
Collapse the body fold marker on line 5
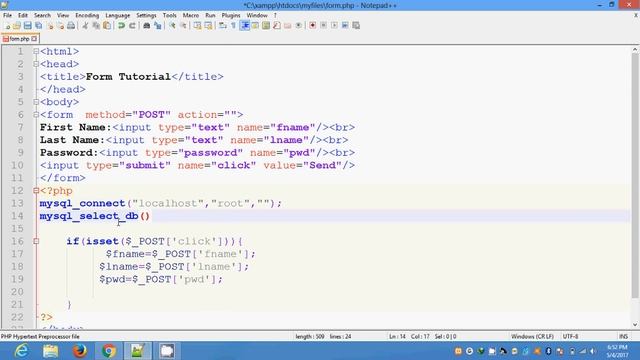pyautogui.click(x=36, y=102)
